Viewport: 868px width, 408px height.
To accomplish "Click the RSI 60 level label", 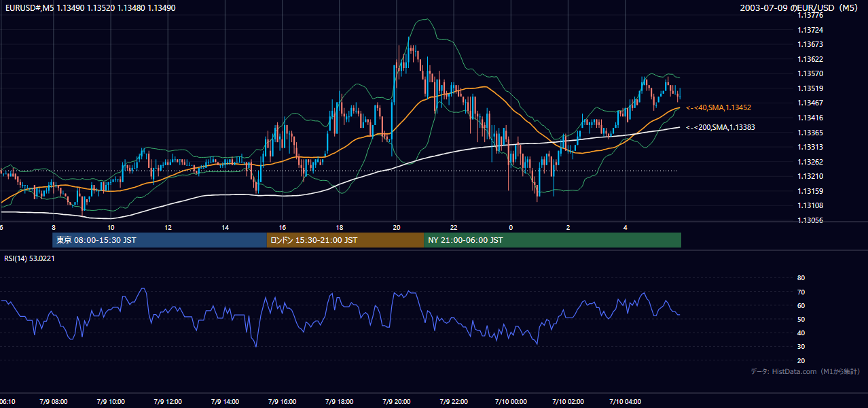I will point(801,305).
